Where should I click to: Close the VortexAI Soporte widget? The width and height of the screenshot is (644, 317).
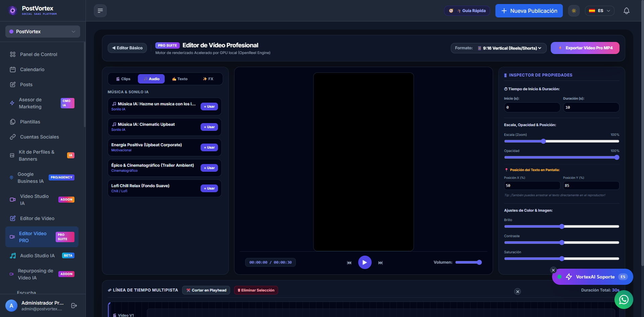pyautogui.click(x=553, y=270)
